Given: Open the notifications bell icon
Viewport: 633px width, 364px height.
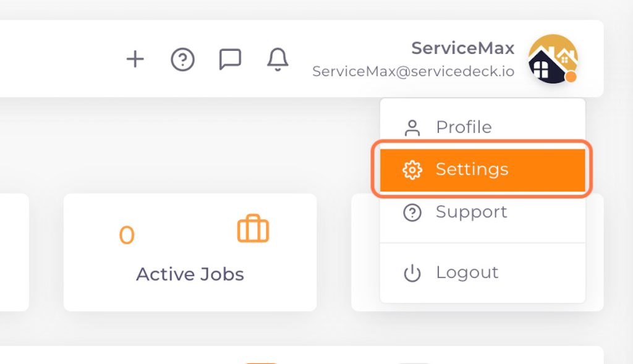Looking at the screenshot, I should [x=277, y=59].
